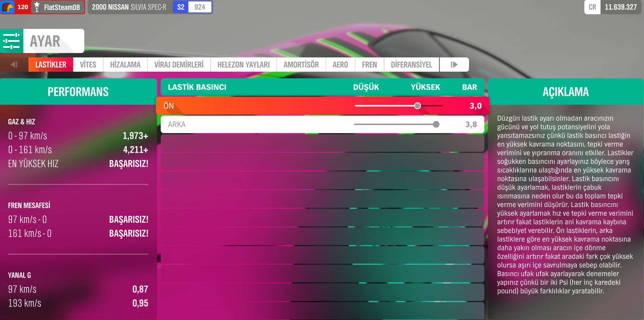This screenshot has width=644, height=320.
Task: Click the next tab arrow icon
Action: click(454, 65)
